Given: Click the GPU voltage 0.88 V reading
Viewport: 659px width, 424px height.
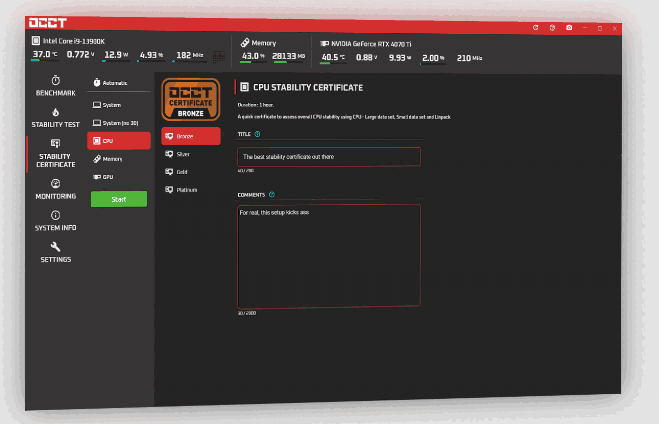Looking at the screenshot, I should click(x=366, y=58).
